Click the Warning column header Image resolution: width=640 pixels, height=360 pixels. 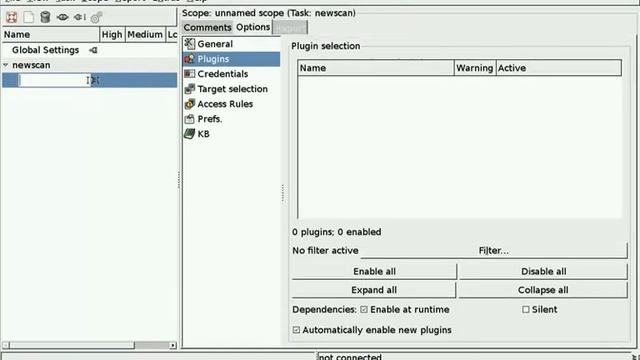(475, 68)
